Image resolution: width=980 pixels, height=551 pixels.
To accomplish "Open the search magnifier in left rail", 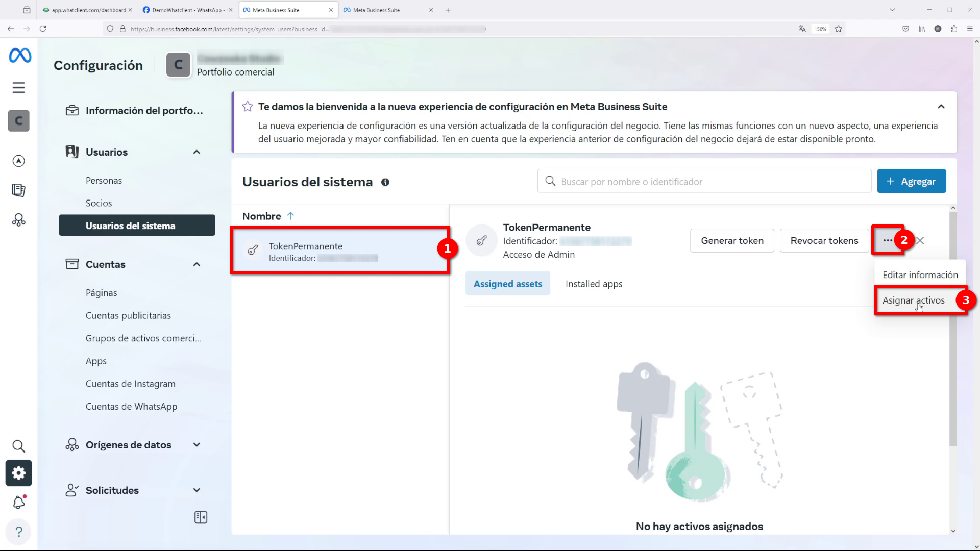I will pos(19,446).
